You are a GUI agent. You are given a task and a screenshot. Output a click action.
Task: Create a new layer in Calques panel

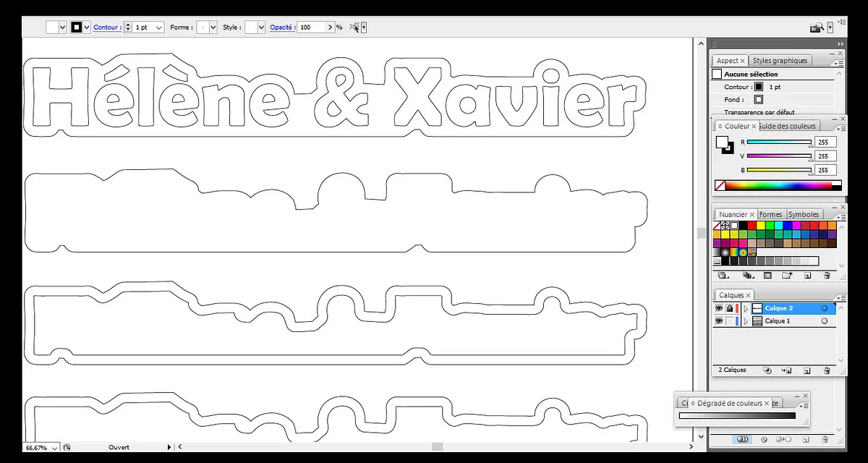click(x=807, y=370)
